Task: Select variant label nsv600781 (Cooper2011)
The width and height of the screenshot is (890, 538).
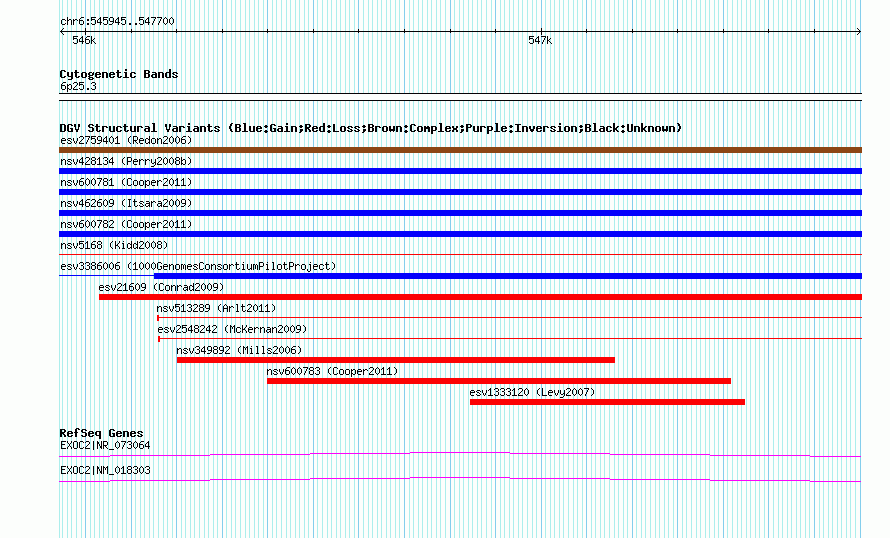Action: 126,182
